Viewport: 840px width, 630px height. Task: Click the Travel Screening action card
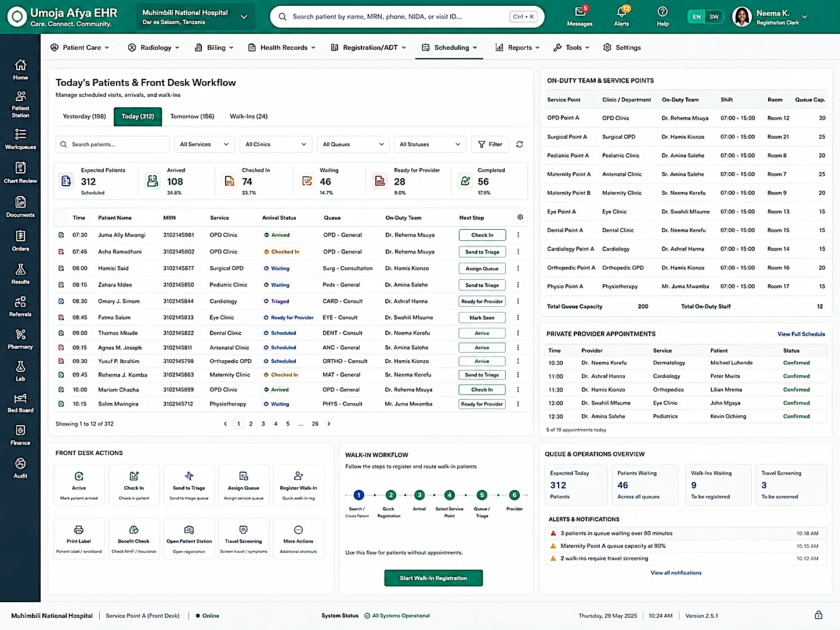pyautogui.click(x=243, y=538)
